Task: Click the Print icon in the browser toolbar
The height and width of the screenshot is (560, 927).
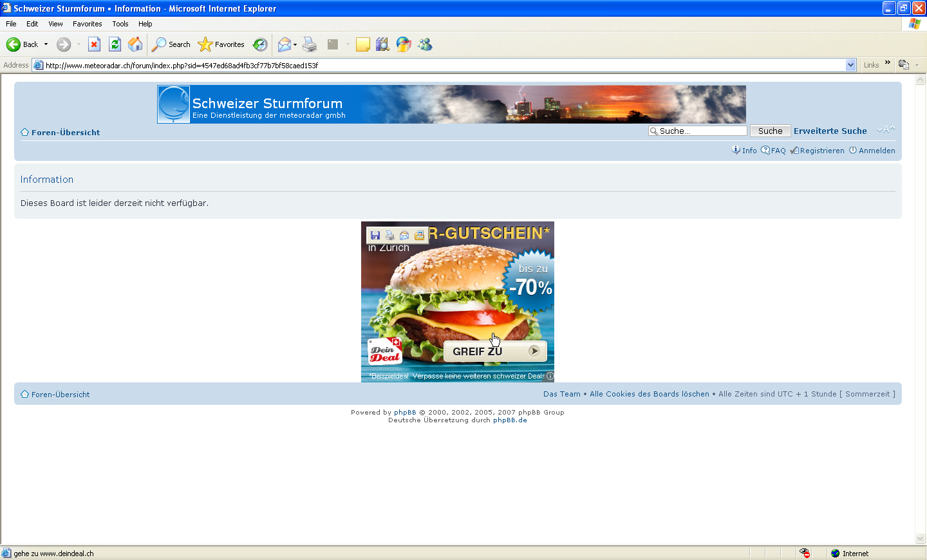Action: [310, 44]
